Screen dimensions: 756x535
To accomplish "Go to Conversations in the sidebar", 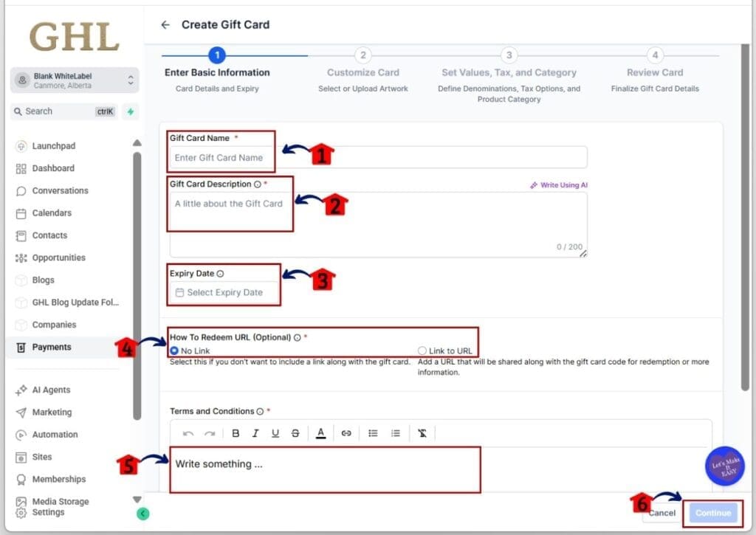I will point(60,190).
